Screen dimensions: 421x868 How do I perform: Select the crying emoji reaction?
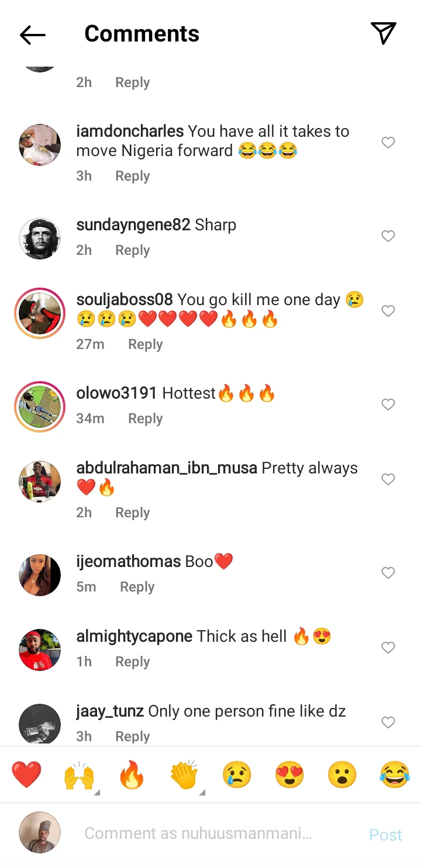click(237, 774)
